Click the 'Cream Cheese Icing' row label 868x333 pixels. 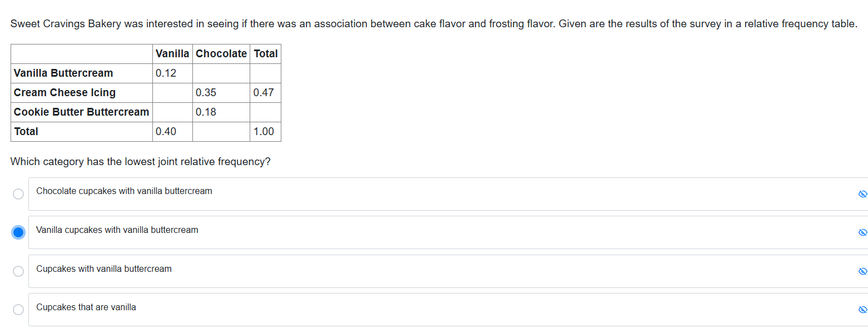pos(65,93)
